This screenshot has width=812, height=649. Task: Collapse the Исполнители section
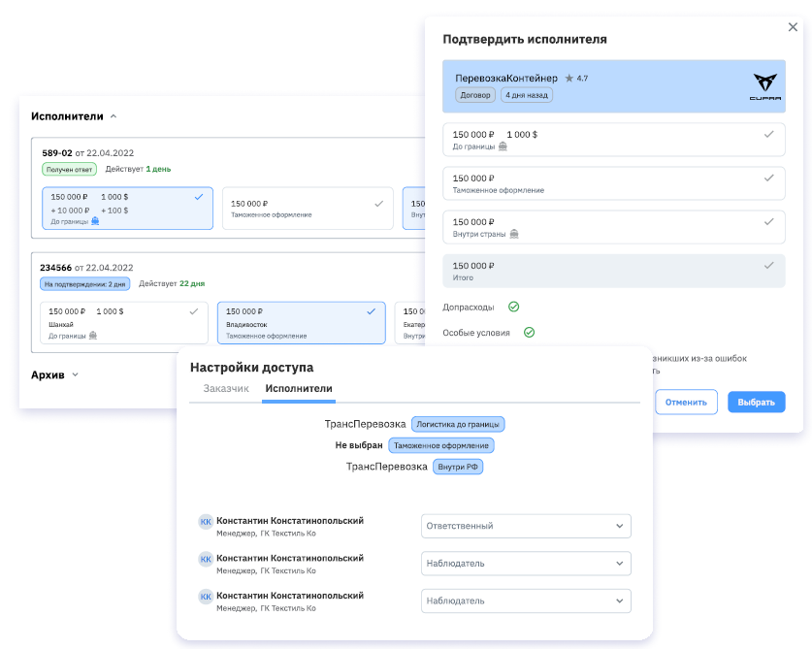pyautogui.click(x=114, y=116)
